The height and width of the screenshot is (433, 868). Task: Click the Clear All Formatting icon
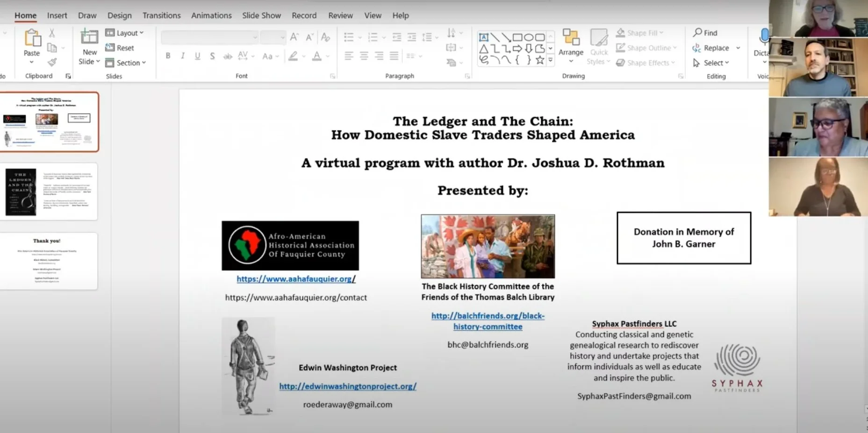[x=325, y=37]
